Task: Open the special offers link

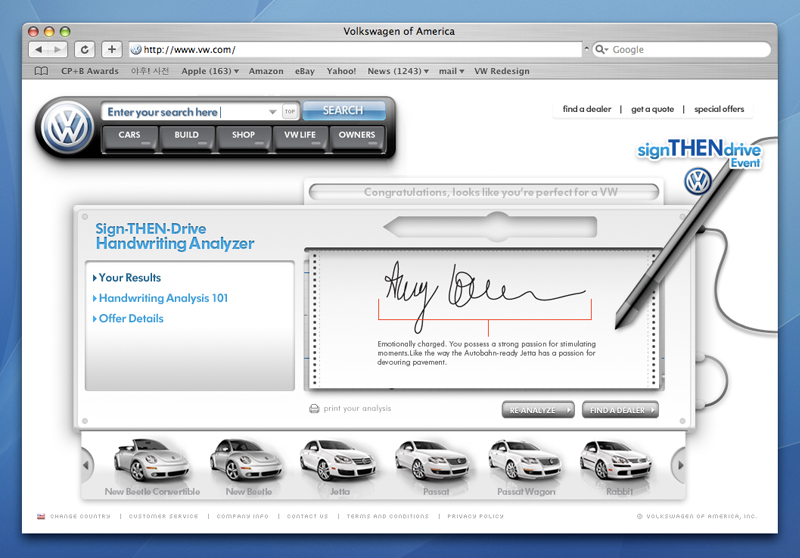Action: [719, 109]
